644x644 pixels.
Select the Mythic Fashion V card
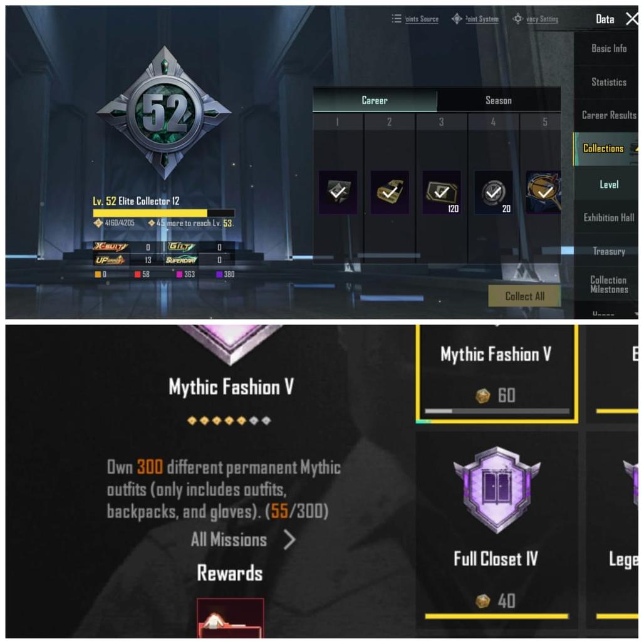click(x=497, y=374)
